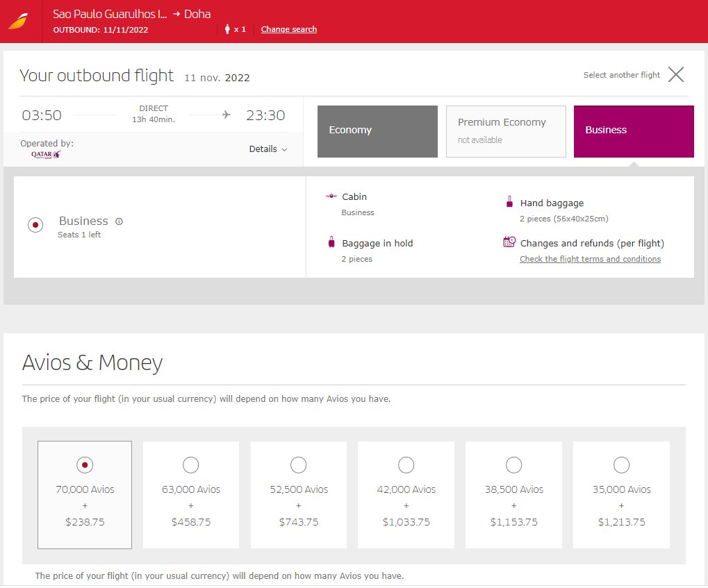Screen dimensions: 708x588
Task: Click the Premium Economy cabin tab
Action: tap(506, 131)
